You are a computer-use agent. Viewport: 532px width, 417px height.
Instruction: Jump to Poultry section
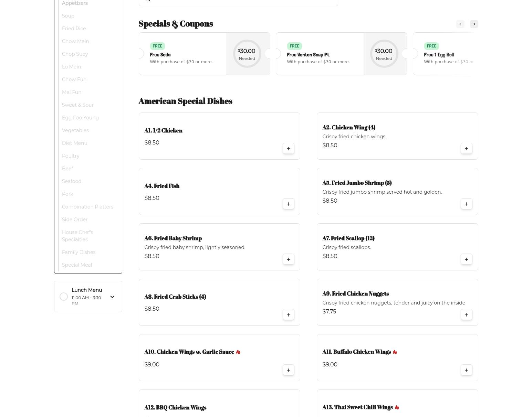(71, 156)
